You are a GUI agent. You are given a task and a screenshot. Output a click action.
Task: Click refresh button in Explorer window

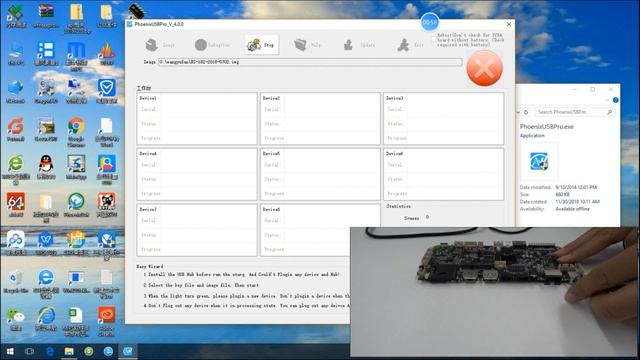tap(526, 112)
